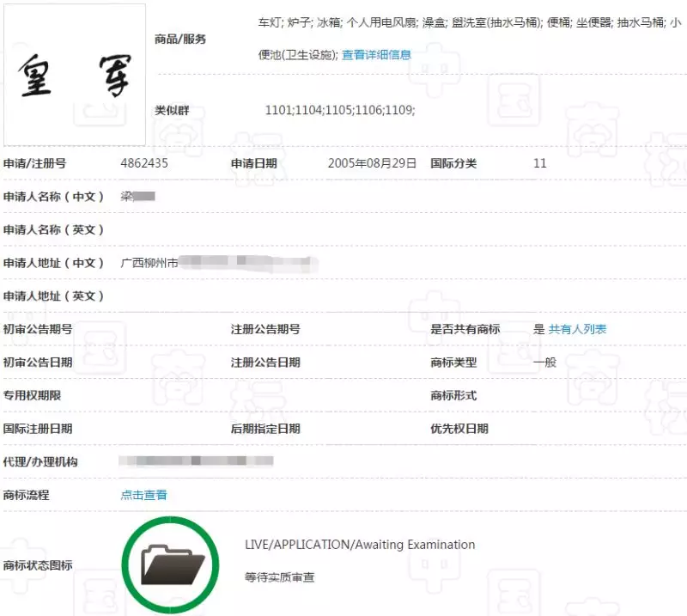Click 点击查看 to view trademark process
The width and height of the screenshot is (687, 616).
(x=144, y=495)
